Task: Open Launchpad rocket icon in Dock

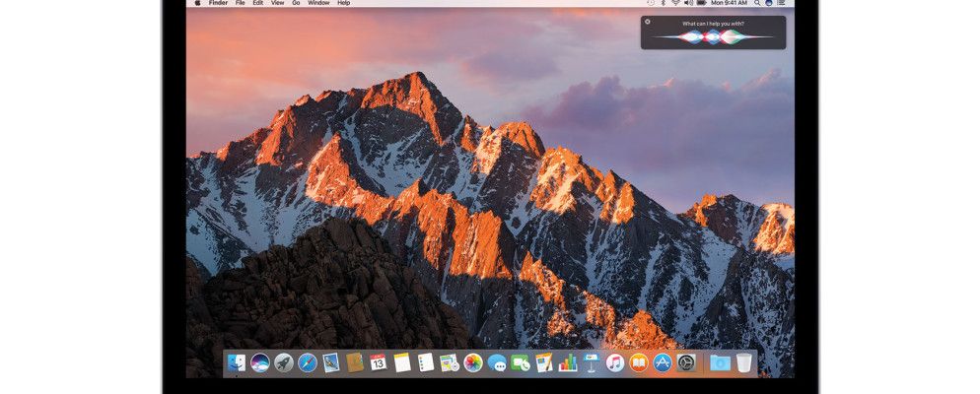Action: [284, 362]
